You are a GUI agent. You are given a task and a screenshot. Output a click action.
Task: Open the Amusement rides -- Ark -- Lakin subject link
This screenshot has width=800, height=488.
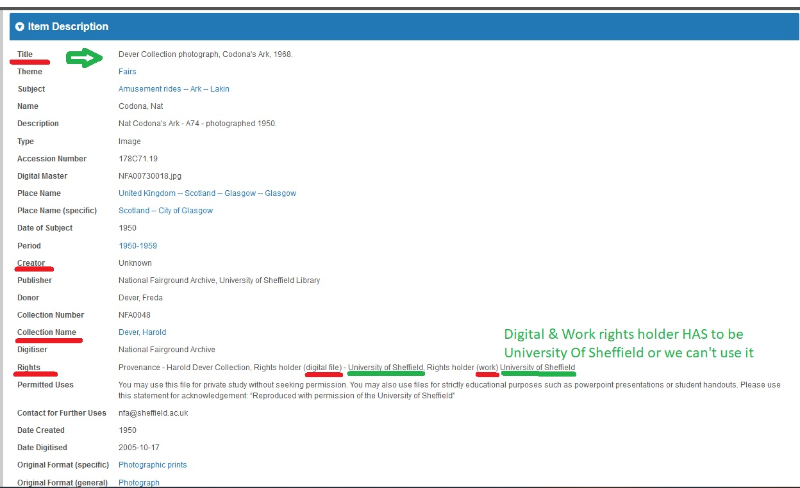click(x=173, y=89)
